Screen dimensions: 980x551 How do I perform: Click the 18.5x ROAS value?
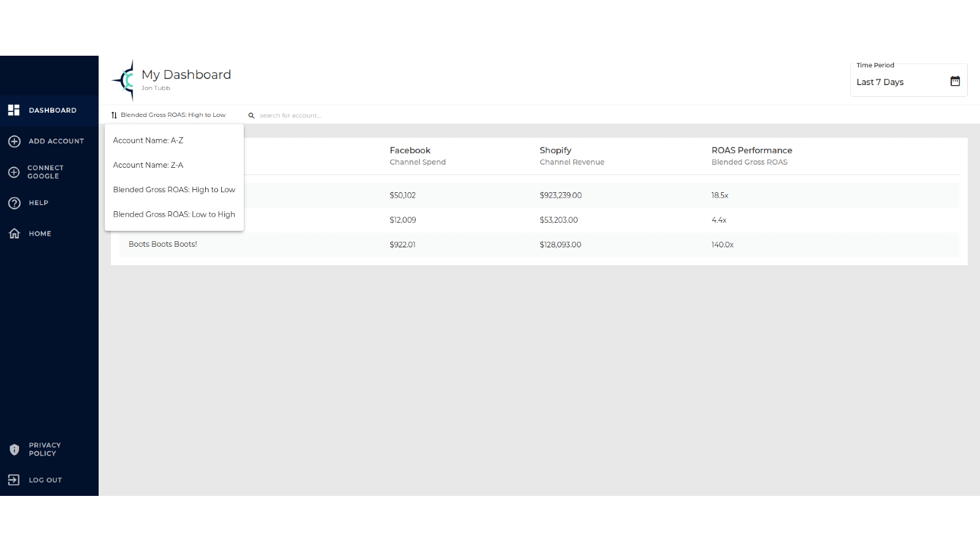coord(720,195)
